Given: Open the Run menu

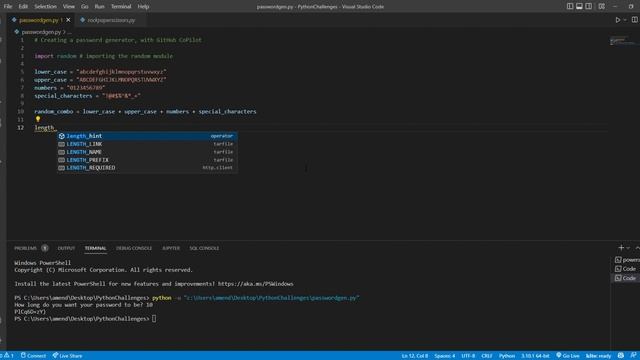Looking at the screenshot, I should [99, 7].
